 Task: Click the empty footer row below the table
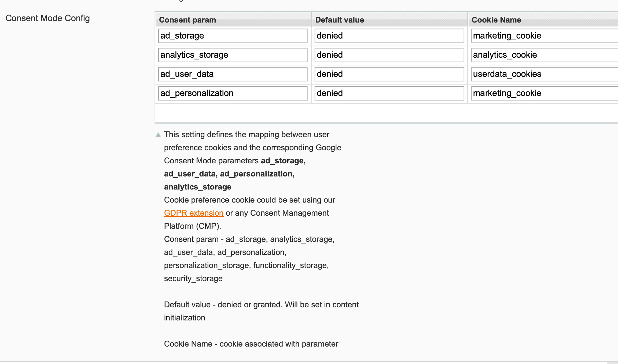tap(386, 113)
